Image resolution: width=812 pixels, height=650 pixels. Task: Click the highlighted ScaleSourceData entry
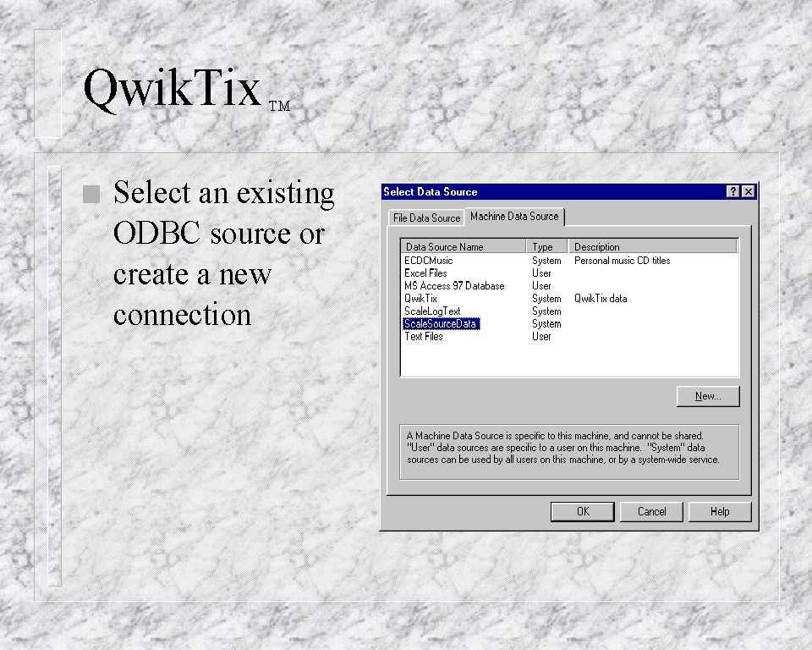(441, 324)
